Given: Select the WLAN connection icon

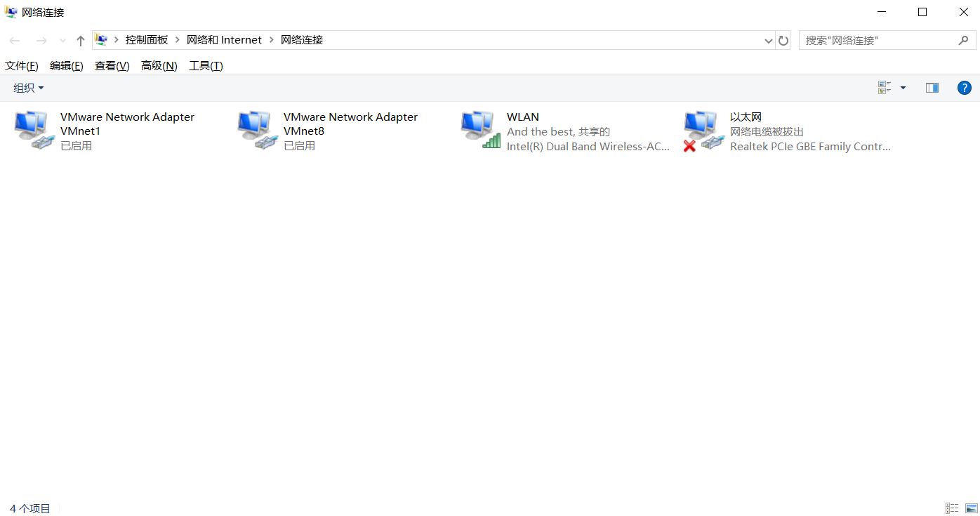Looking at the screenshot, I should pos(480,130).
